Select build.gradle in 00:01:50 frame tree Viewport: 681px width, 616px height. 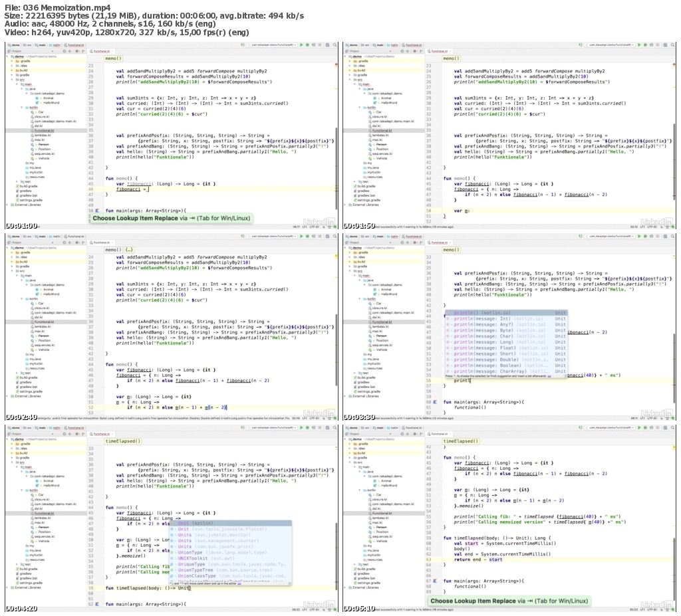[365, 186]
